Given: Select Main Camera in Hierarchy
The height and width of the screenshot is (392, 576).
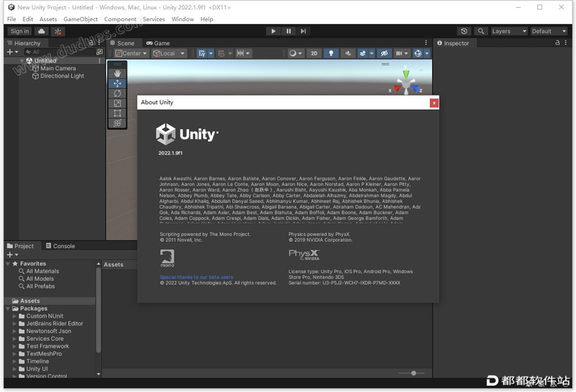Looking at the screenshot, I should 58,68.
